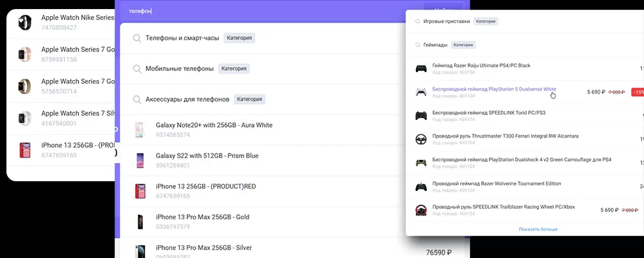The width and height of the screenshot is (644, 258).
Task: Open Беспроводной геймпад PlayStation 5 Dualsense White link
Action: click(x=494, y=89)
